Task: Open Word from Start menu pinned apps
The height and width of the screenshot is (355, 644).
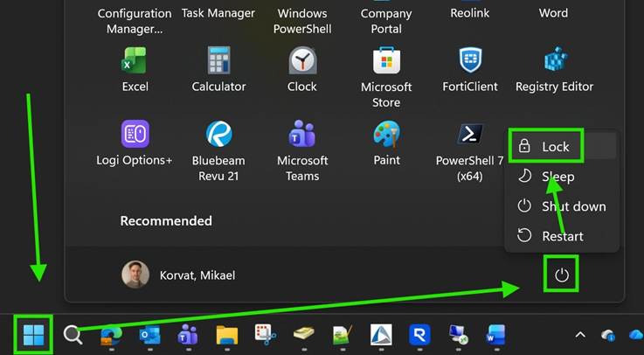Action: pos(554,13)
